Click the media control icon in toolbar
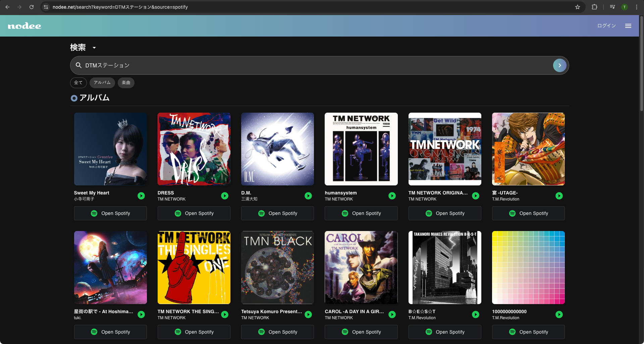644x344 pixels. point(612,7)
